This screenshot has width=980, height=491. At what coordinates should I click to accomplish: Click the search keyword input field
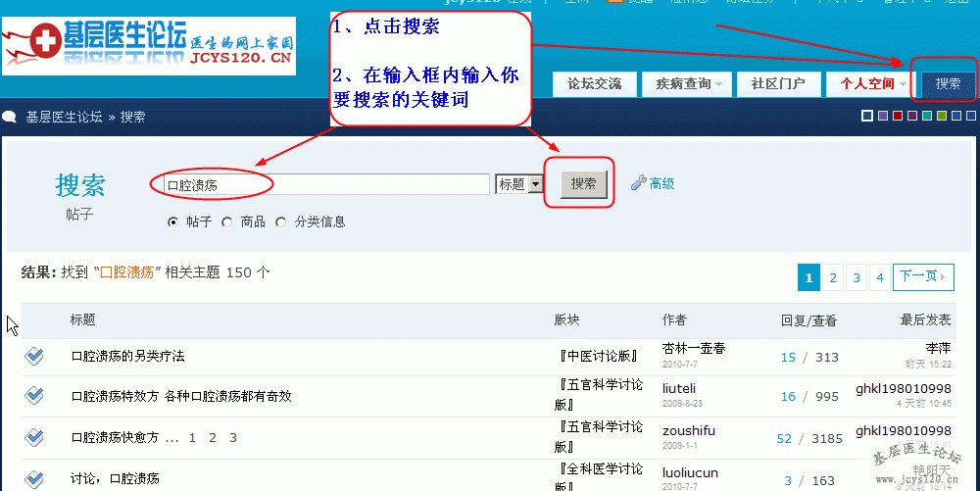[x=323, y=184]
